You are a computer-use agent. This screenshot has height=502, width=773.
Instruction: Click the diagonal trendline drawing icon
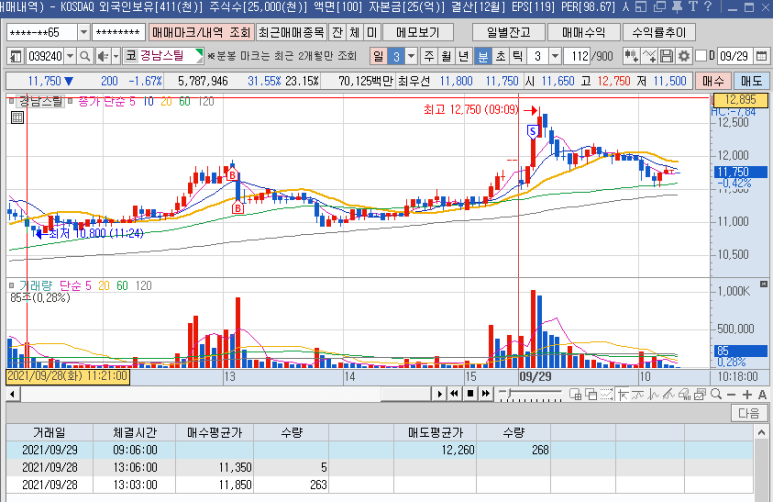[668, 394]
